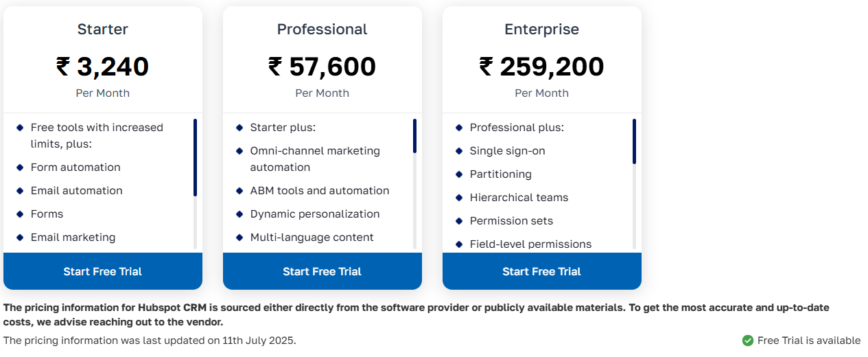Click the Enterprise plan feature list scrollbar
The height and width of the screenshot is (357, 868).
pos(634,141)
